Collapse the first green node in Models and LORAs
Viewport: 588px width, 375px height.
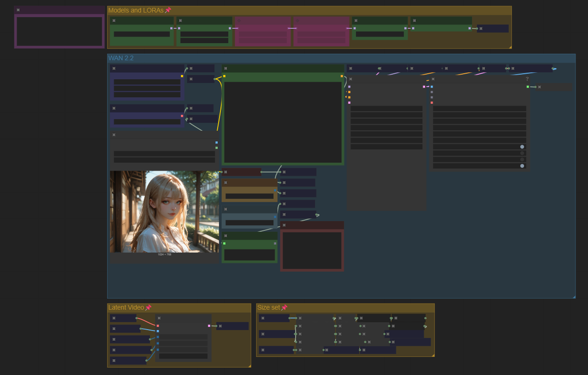point(114,21)
